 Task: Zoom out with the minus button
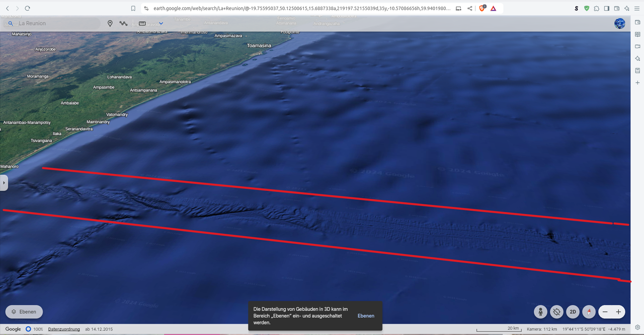pos(605,312)
